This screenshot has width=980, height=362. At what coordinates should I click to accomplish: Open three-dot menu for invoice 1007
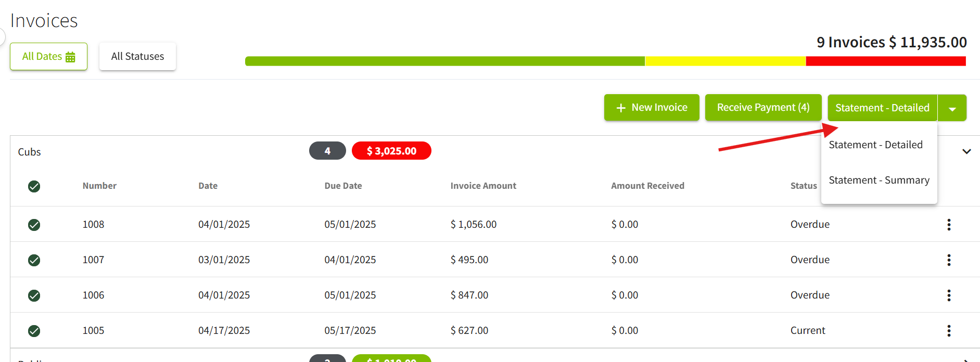pos(948,260)
